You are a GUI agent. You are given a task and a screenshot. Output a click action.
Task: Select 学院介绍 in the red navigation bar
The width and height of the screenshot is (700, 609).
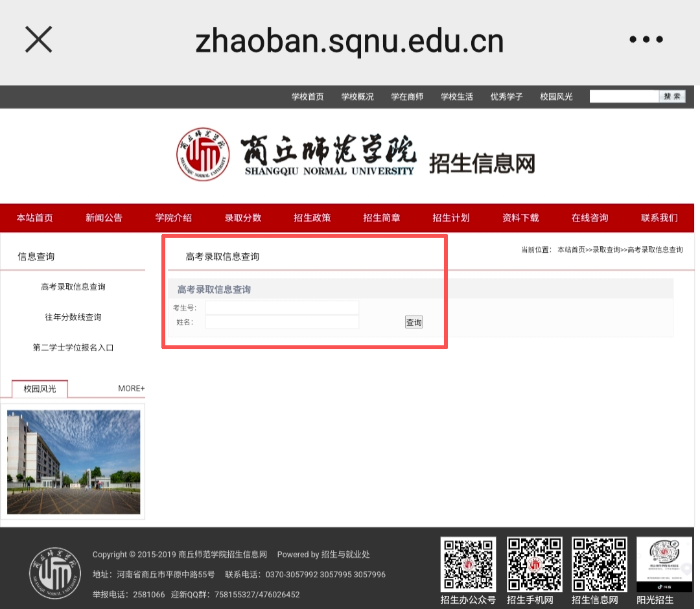point(174,218)
